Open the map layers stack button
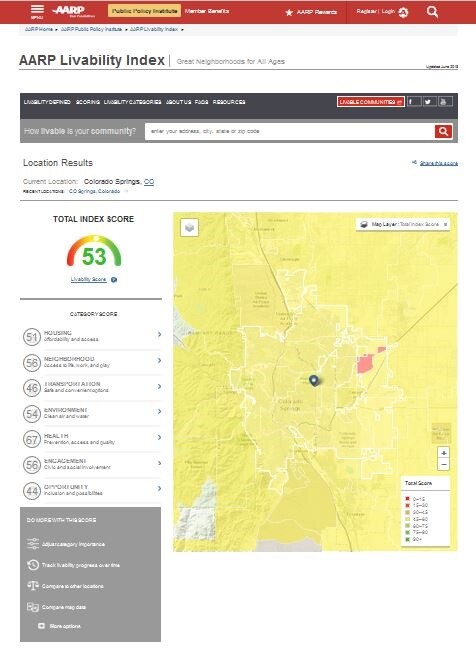 (189, 228)
